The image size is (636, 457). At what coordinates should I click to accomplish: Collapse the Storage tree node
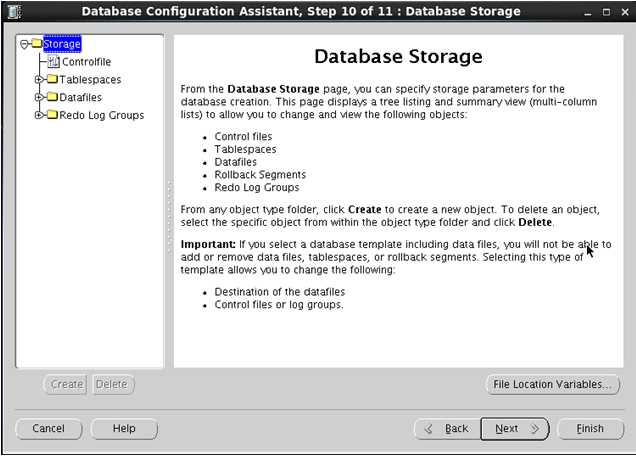[24, 44]
